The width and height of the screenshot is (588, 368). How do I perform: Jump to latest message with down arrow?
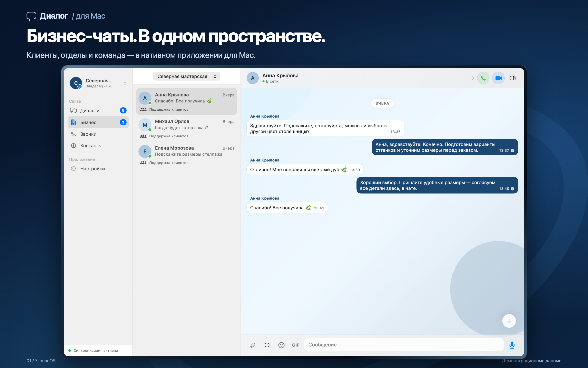[509, 321]
